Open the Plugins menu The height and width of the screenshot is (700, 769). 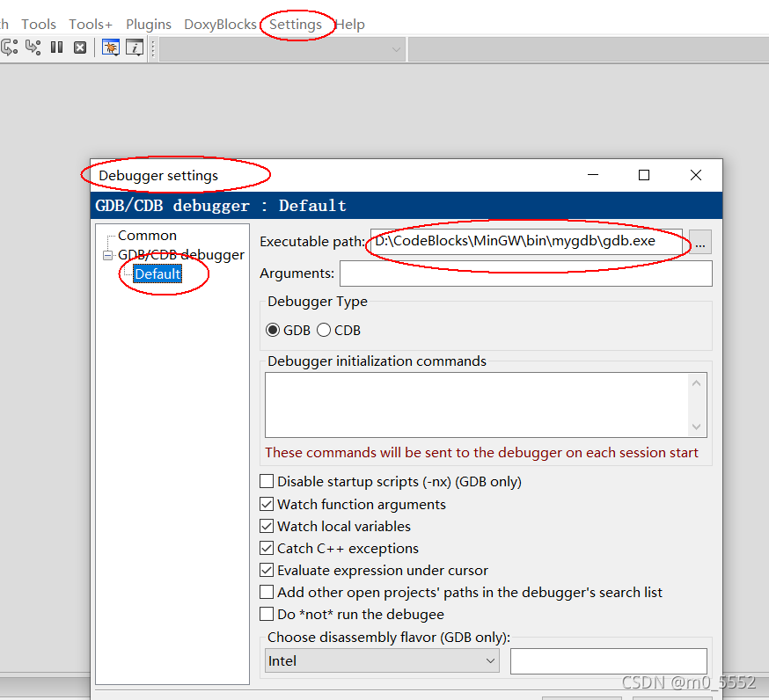click(x=148, y=24)
